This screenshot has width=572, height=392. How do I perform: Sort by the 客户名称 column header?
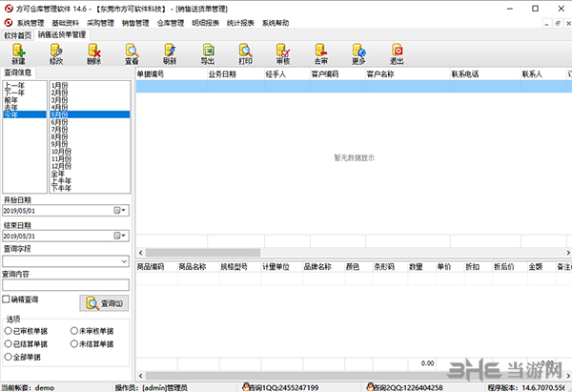click(408, 74)
